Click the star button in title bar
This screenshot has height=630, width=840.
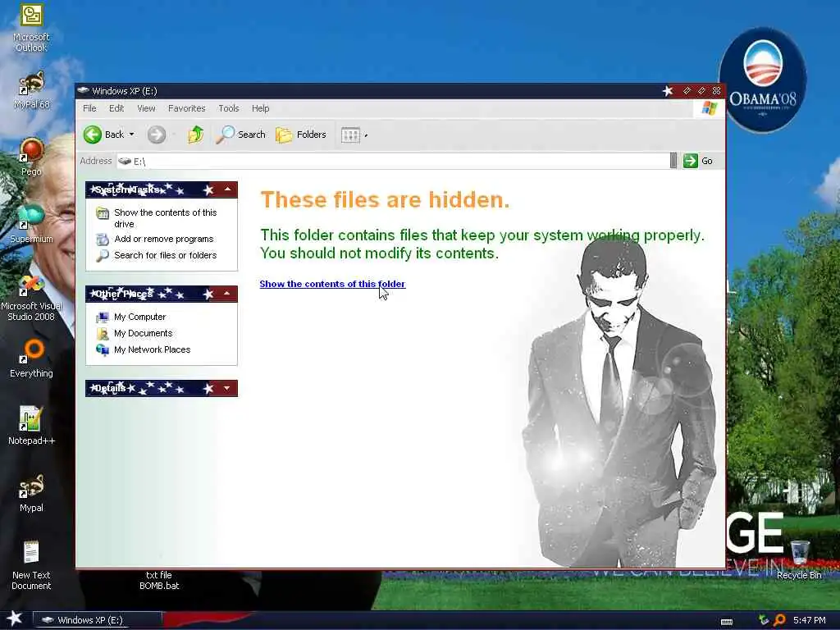668,91
